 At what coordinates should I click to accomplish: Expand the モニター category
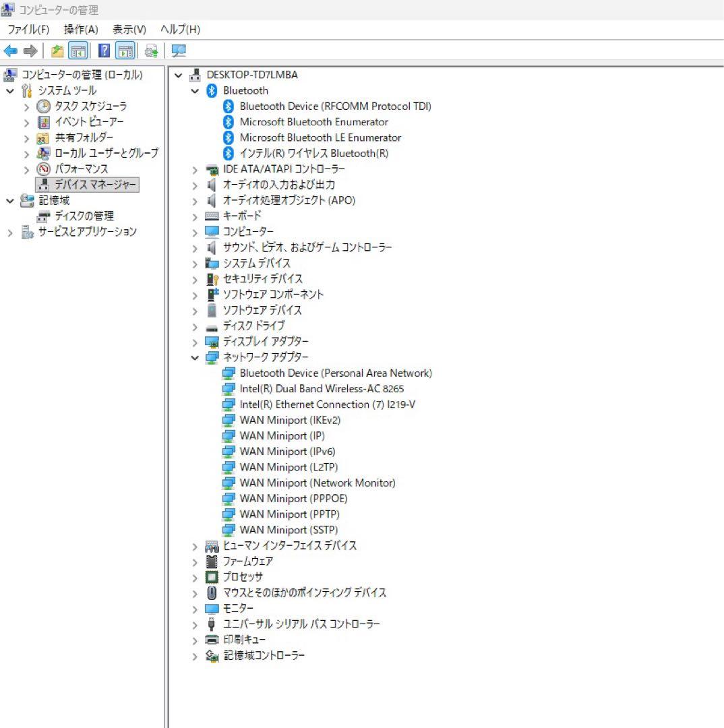click(x=195, y=609)
